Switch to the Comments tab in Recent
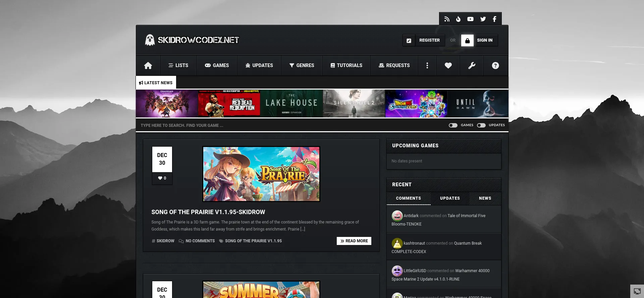 point(409,198)
